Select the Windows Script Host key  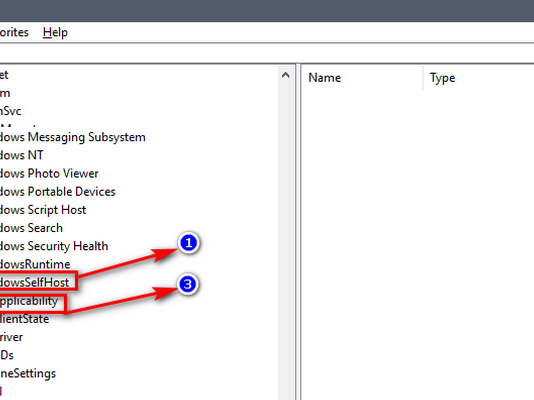pos(43,210)
